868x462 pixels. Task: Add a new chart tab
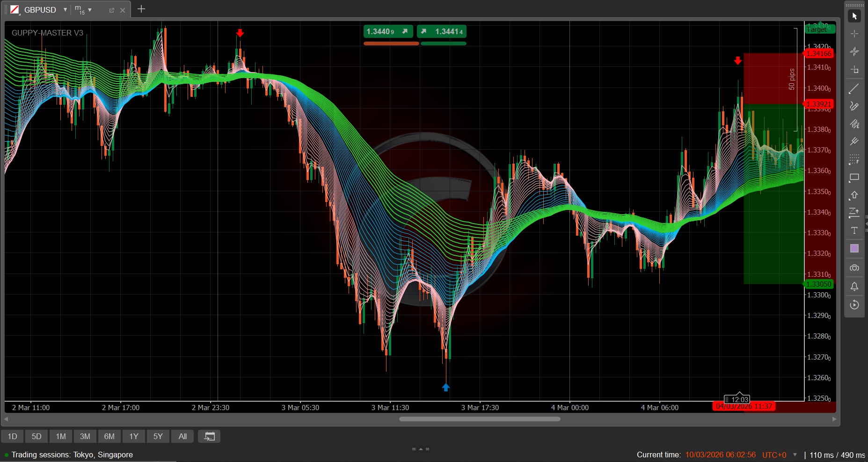(141, 9)
